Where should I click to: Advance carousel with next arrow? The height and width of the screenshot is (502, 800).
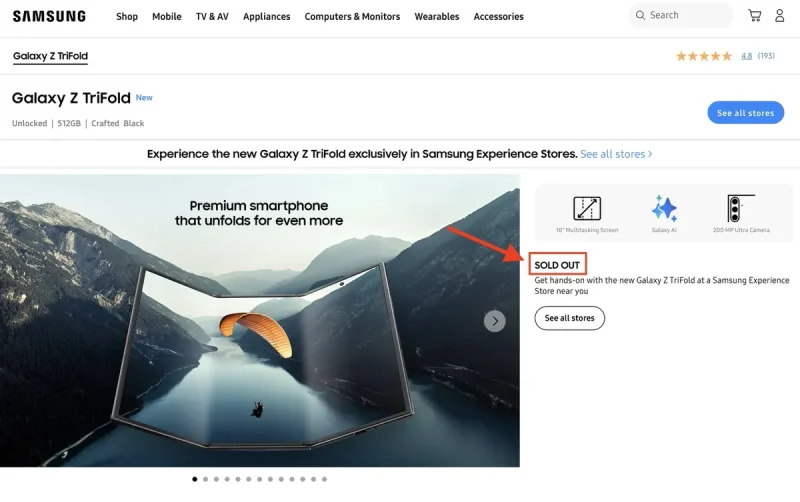(495, 321)
